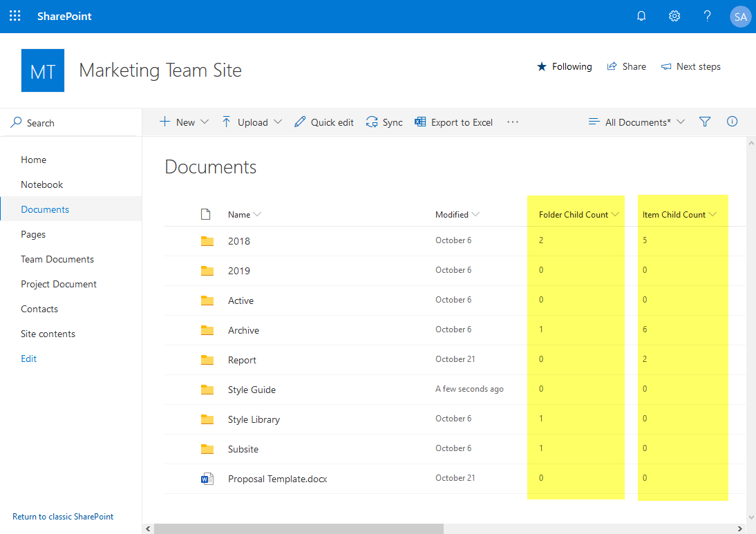Click Return to classic SharePoint link
756x534 pixels.
[x=63, y=516]
